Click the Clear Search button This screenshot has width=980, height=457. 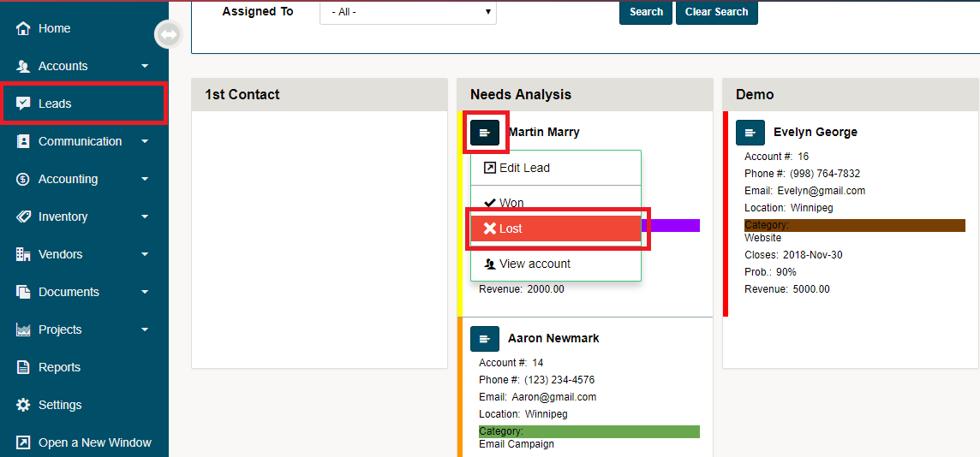(716, 12)
